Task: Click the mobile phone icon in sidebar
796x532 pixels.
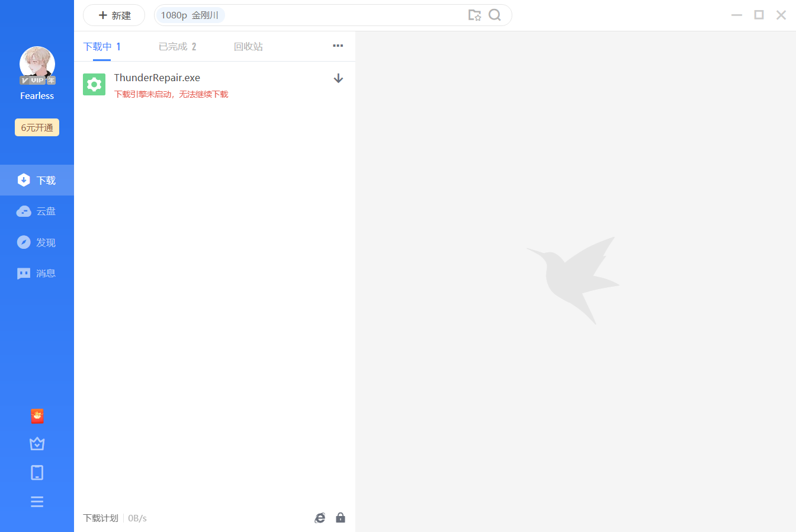Action: (x=37, y=472)
